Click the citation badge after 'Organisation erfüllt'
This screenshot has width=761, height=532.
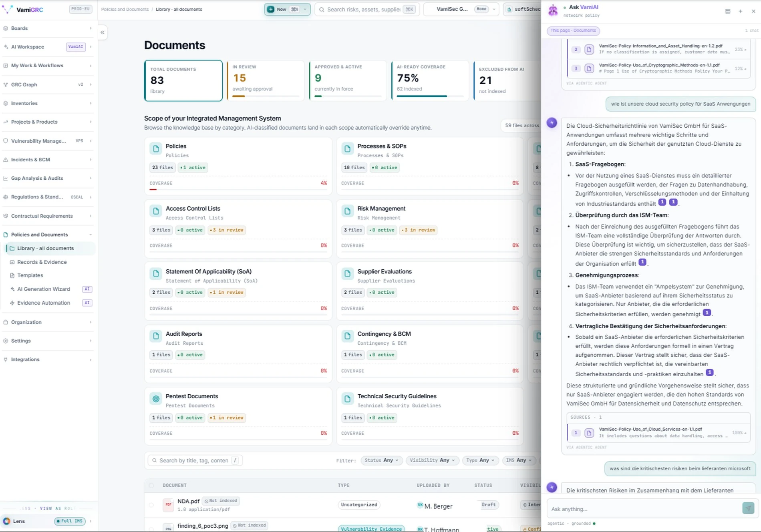642,262
